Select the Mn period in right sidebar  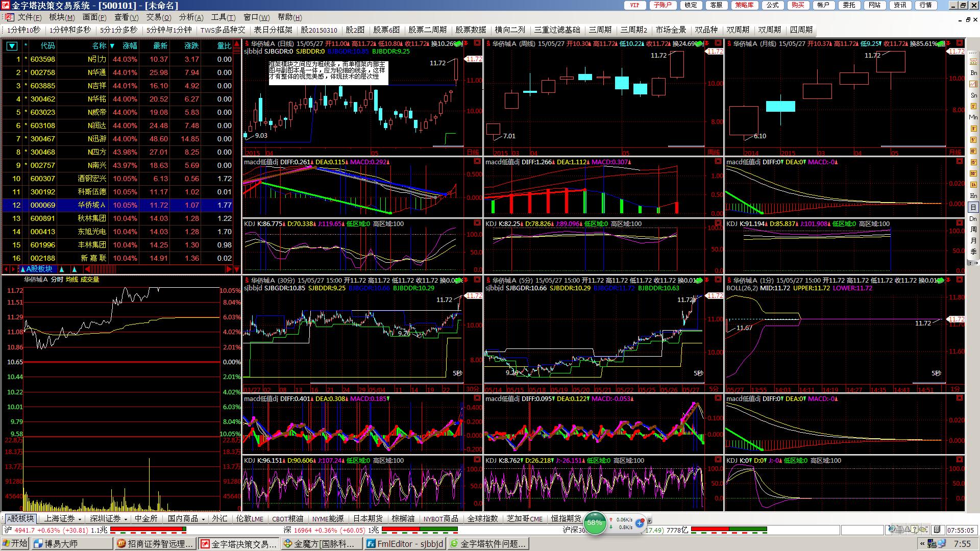[973, 117]
